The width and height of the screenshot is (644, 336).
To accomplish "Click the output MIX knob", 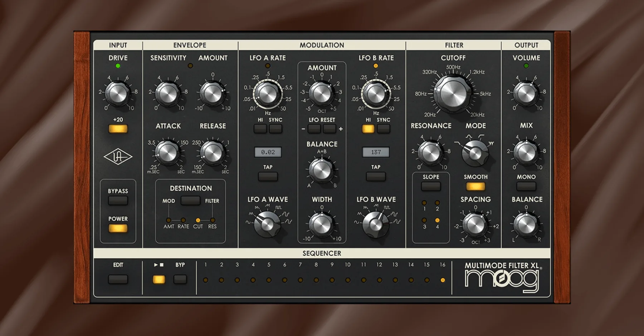I will pyautogui.click(x=526, y=153).
